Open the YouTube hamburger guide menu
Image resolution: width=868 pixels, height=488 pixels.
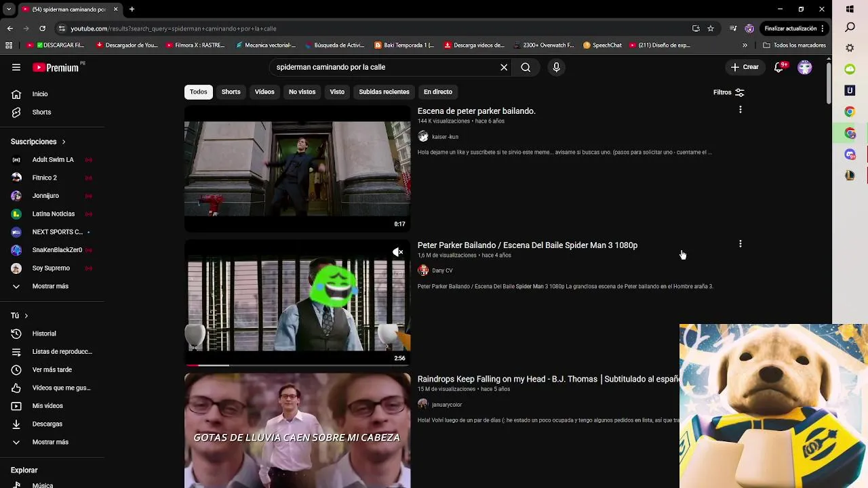pos(16,67)
